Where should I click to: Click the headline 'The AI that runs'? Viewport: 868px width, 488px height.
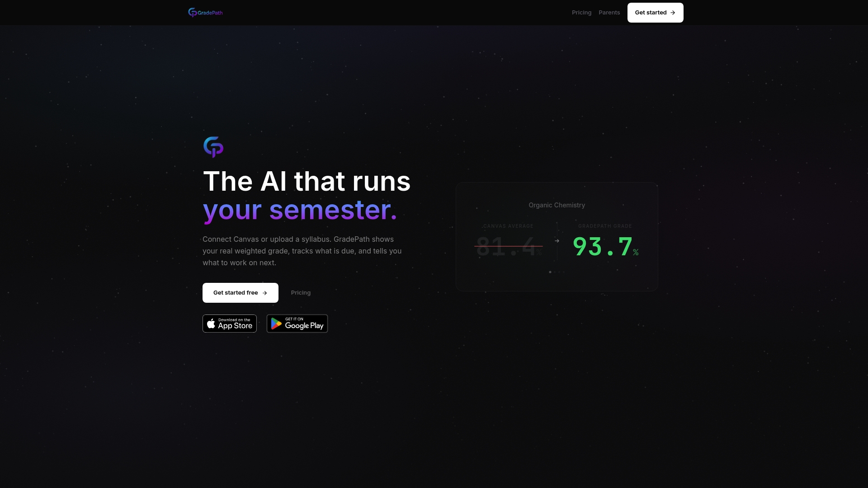(307, 181)
